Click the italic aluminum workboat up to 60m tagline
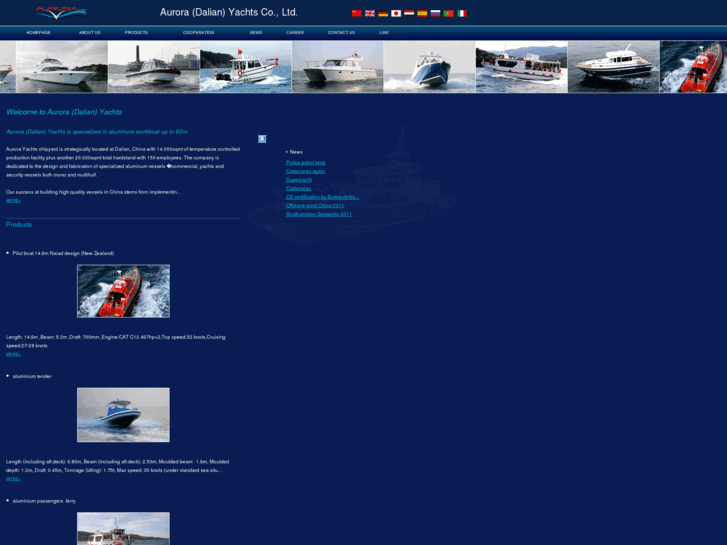The height and width of the screenshot is (545, 727). pyautogui.click(x=97, y=132)
